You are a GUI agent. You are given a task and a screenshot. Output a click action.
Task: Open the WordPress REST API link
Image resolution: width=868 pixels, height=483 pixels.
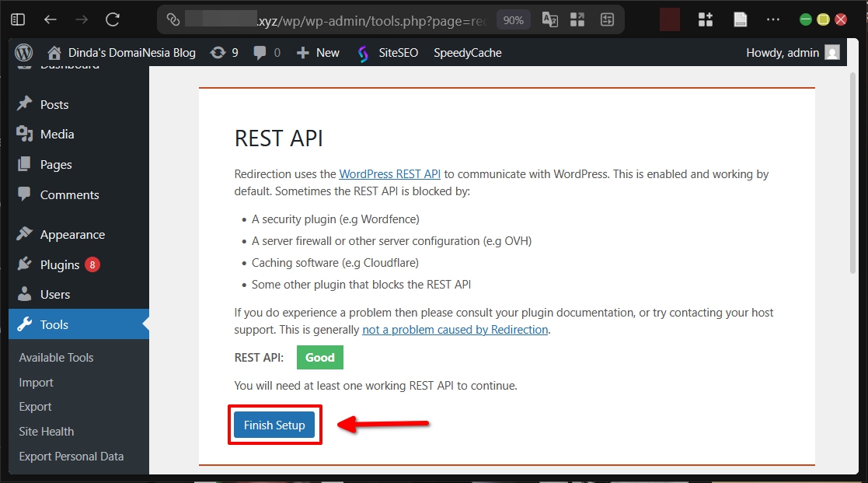(x=389, y=173)
